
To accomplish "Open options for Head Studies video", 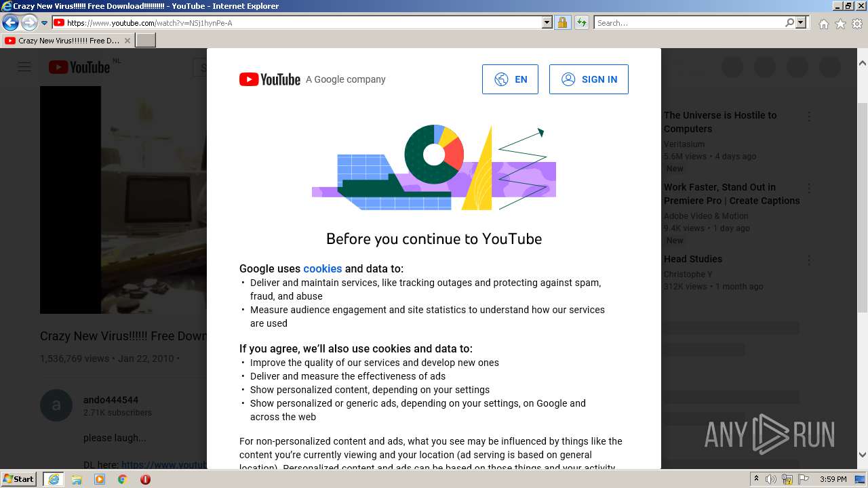I will 809,260.
